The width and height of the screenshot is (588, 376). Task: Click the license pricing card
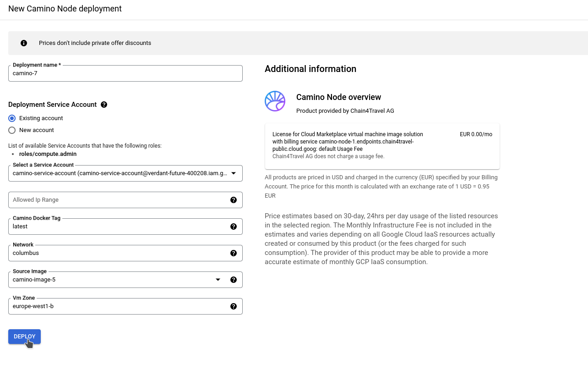click(382, 146)
